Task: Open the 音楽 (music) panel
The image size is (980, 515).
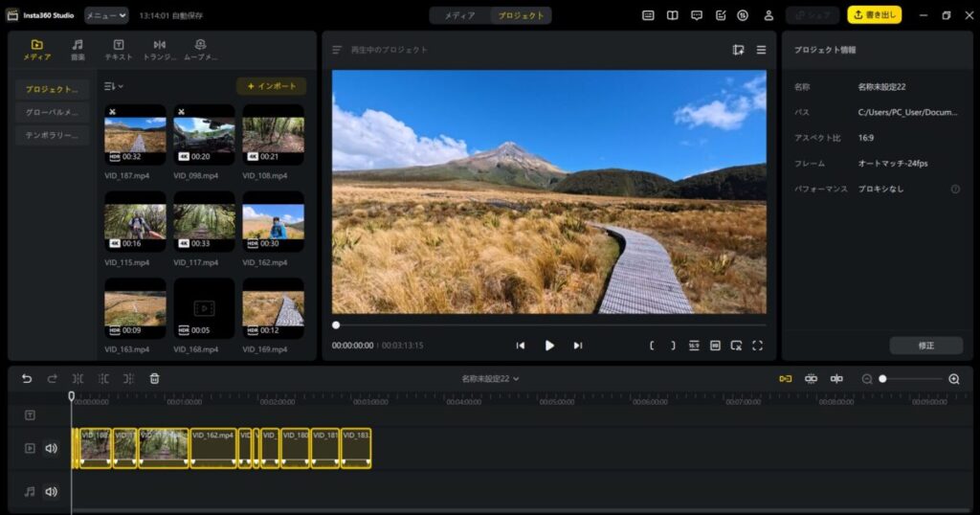Action: (78, 50)
